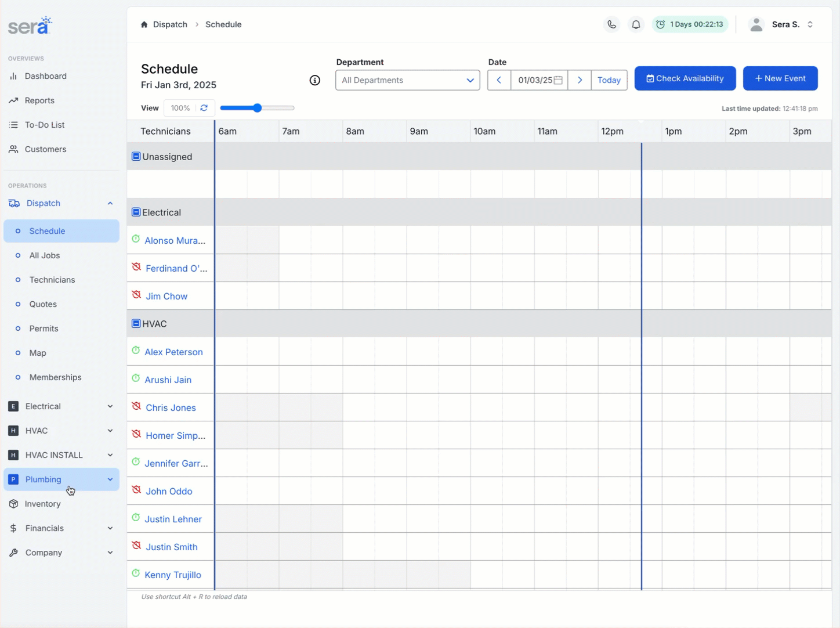The width and height of the screenshot is (840, 628).
Task: Open the calendar picker icon
Action: [x=558, y=80]
